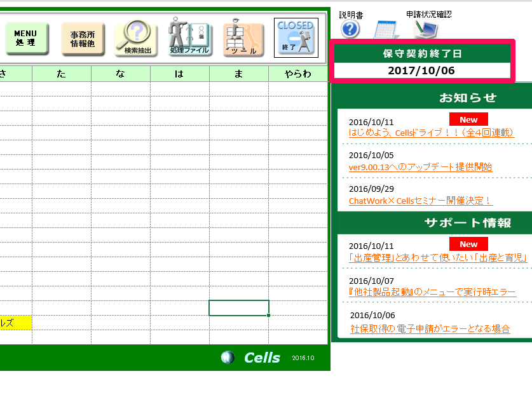
Task: Open the ver9.00.13 update link
Action: (420, 167)
